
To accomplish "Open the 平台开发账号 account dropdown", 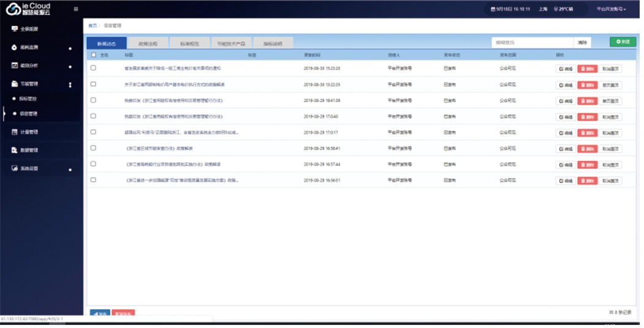I will coord(610,9).
